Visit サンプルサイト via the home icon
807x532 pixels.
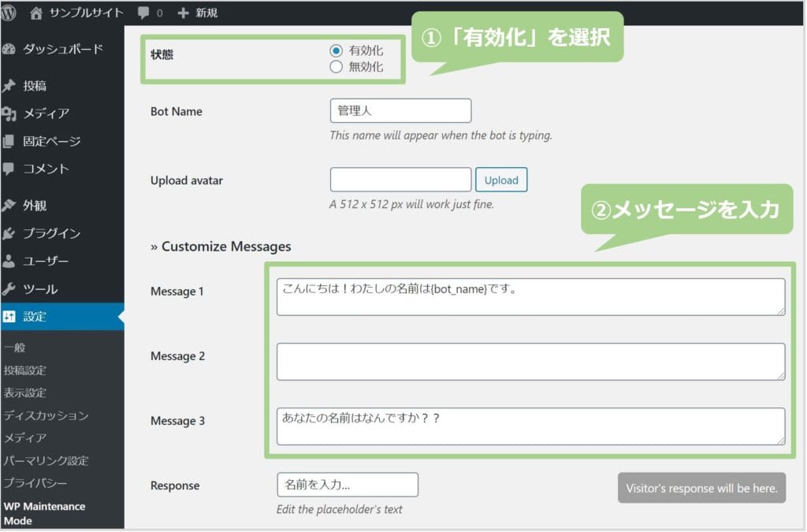click(x=38, y=12)
